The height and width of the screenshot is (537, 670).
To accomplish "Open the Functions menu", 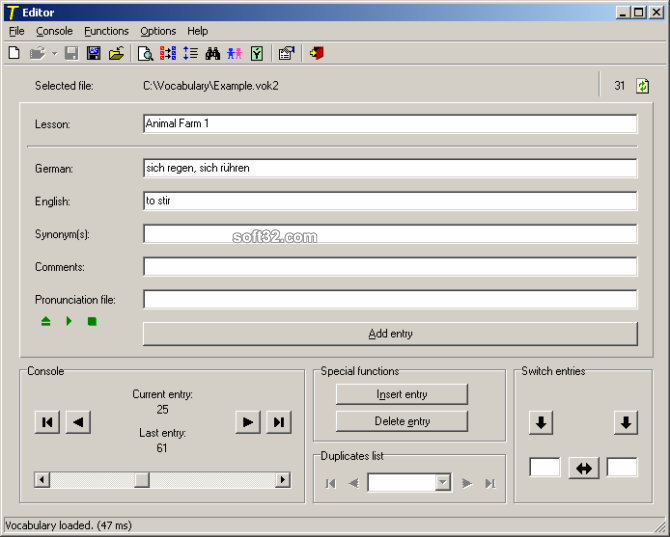I will pyautogui.click(x=106, y=31).
